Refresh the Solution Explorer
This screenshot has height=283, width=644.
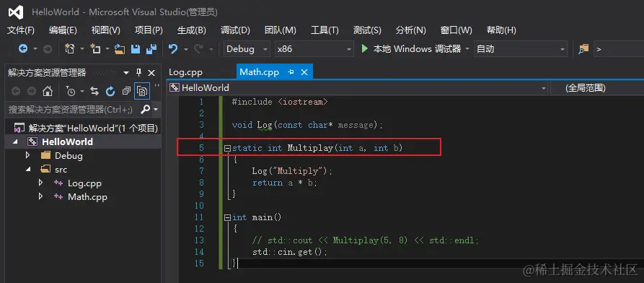pyautogui.click(x=110, y=91)
